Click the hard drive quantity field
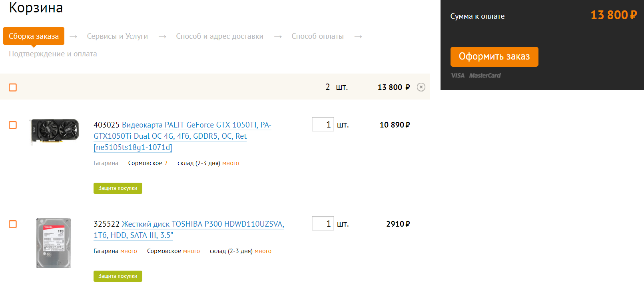The height and width of the screenshot is (299, 644). [x=323, y=223]
